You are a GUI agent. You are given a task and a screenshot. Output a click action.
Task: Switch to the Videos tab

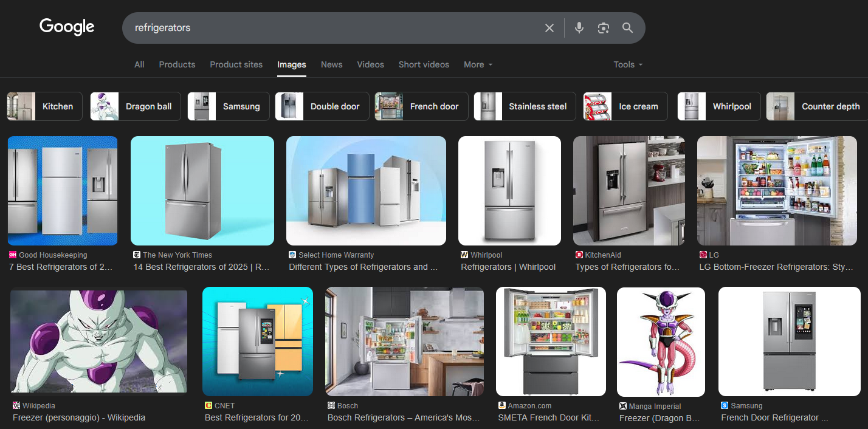(x=370, y=64)
